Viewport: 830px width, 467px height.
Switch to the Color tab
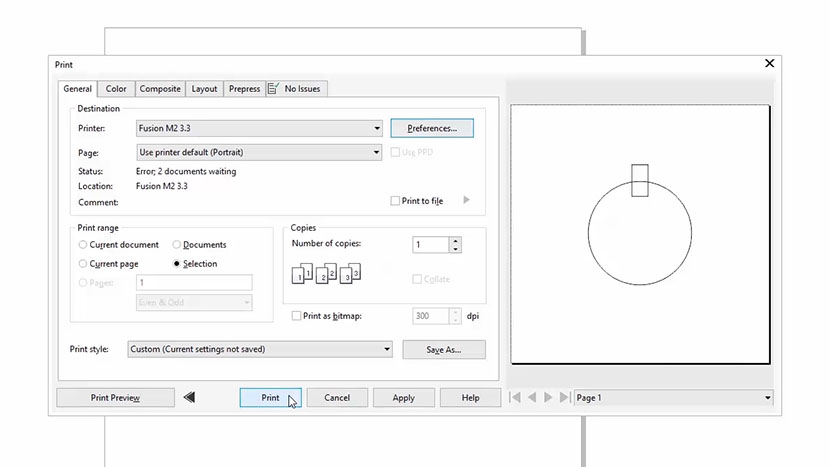116,89
